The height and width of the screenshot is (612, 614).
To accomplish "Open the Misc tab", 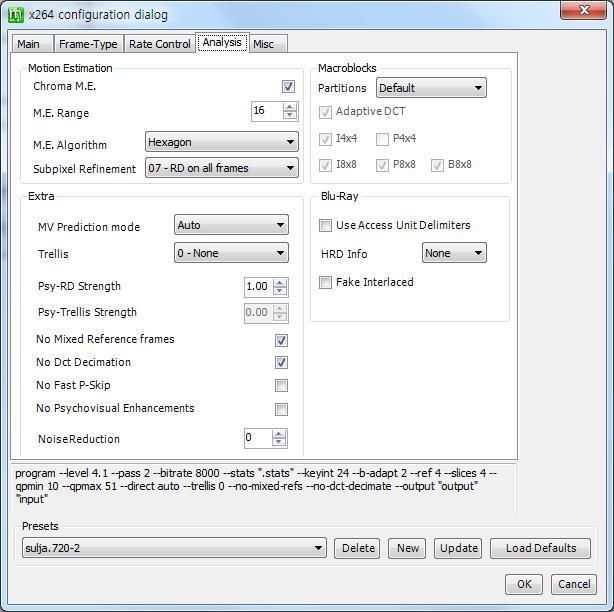I will [x=268, y=43].
